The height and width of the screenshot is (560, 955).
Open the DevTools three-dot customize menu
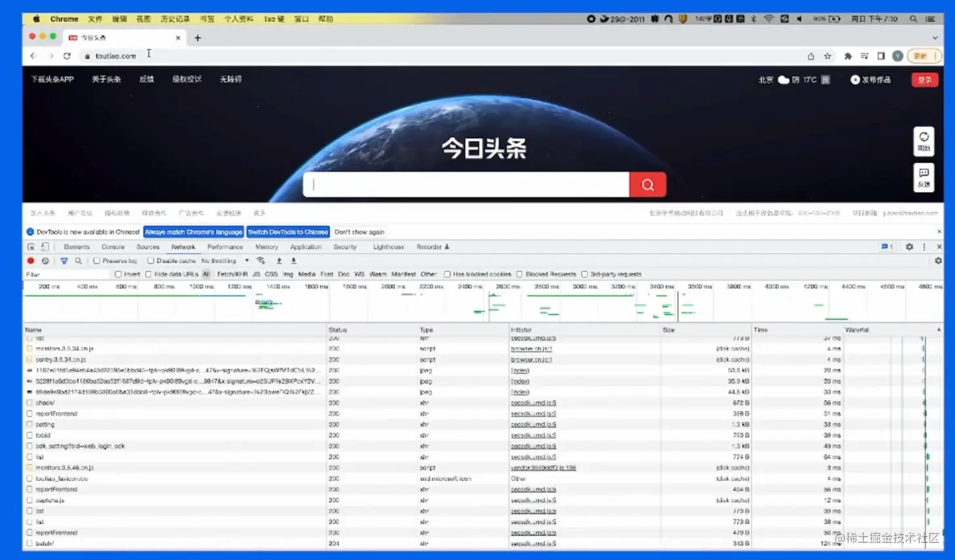[924, 247]
